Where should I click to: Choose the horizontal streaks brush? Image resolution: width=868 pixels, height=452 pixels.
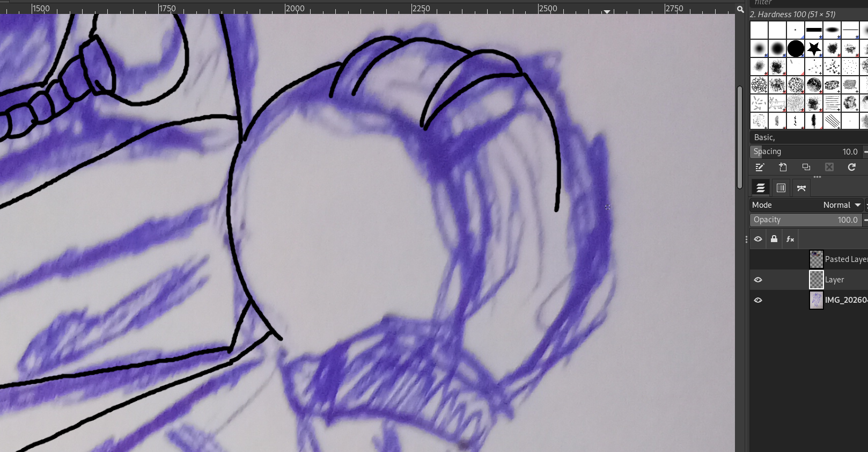(x=832, y=103)
